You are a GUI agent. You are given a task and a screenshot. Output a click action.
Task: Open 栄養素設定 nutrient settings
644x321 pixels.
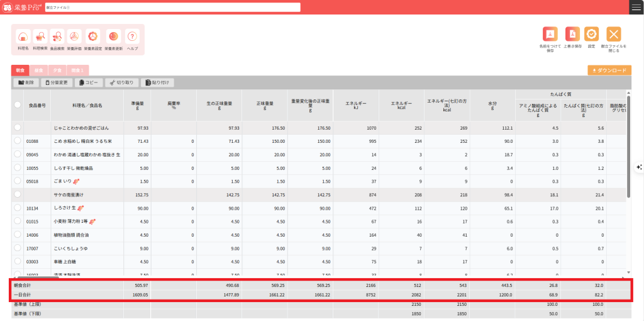tap(92, 38)
